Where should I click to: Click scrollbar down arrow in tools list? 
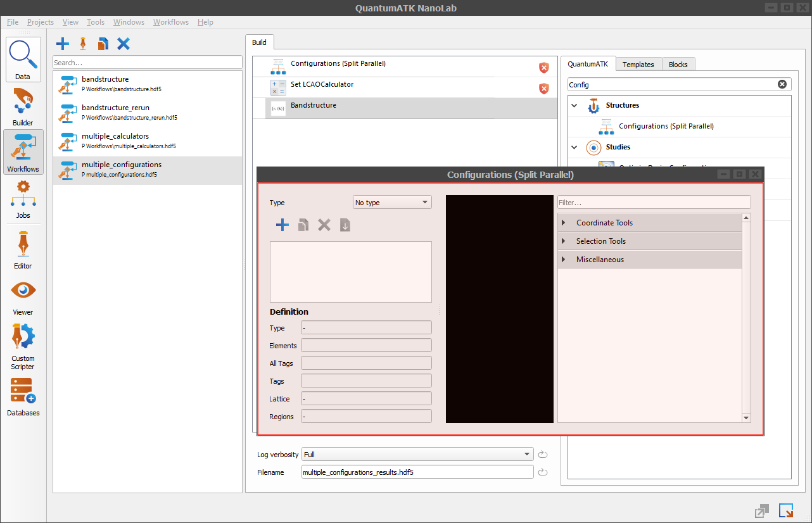click(746, 418)
